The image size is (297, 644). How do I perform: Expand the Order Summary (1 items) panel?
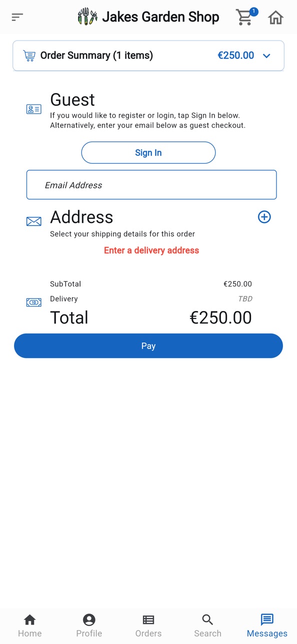(148, 55)
